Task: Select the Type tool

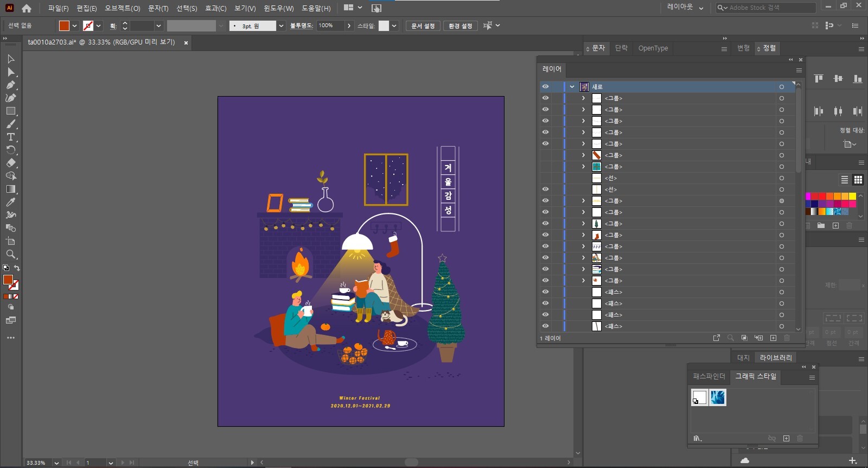Action: 10,137
